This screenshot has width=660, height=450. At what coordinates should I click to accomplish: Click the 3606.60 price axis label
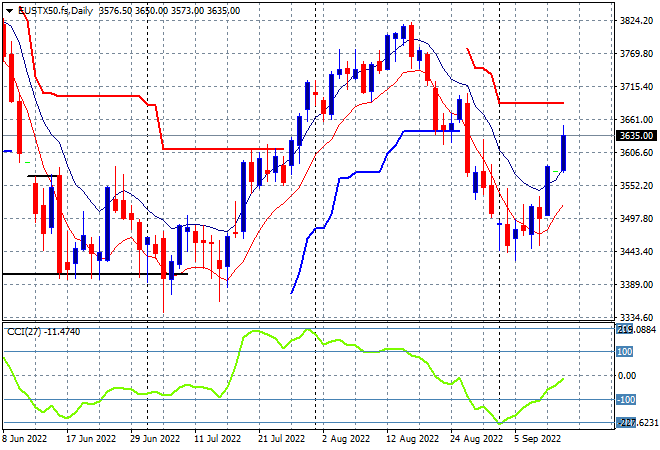[636, 152]
